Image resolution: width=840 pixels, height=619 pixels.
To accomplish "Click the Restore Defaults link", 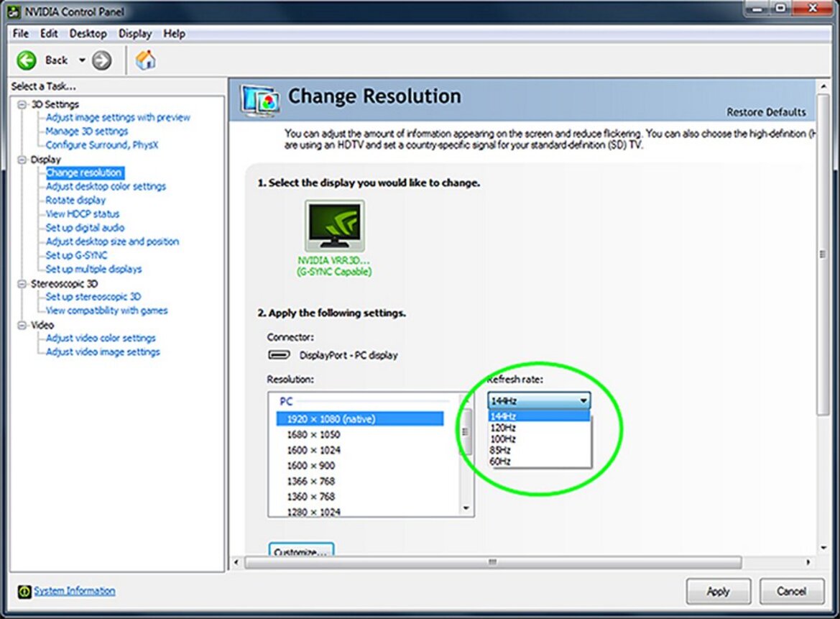I will coord(766,112).
